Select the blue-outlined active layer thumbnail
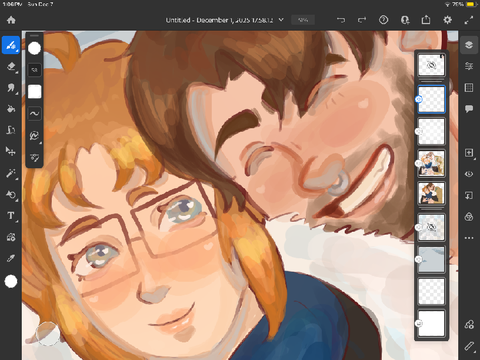Screen dimensions: 480x360 pyautogui.click(x=431, y=99)
